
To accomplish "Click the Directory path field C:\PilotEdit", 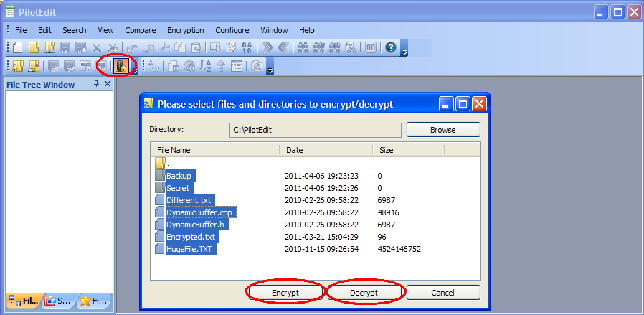I will click(x=315, y=130).
